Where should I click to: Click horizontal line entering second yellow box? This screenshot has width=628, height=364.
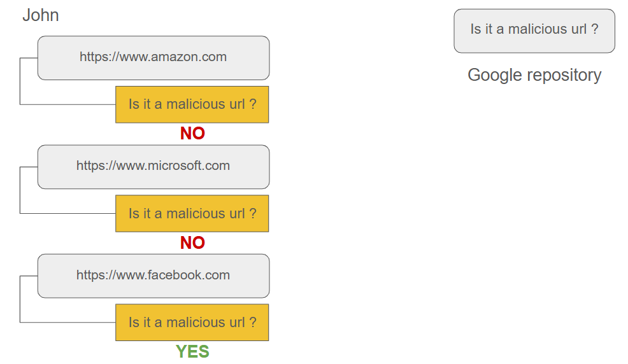[x=68, y=214]
